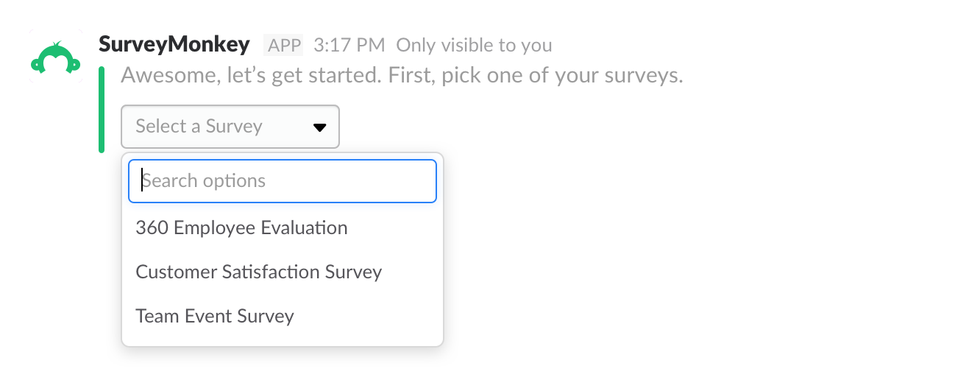Click the blank area below Team Event Survey
The height and width of the screenshot is (377, 980).
tap(282, 337)
